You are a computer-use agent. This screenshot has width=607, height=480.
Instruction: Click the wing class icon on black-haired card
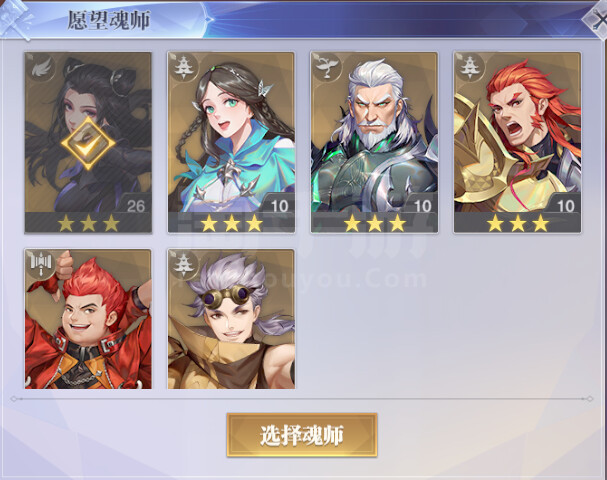pos(41,67)
